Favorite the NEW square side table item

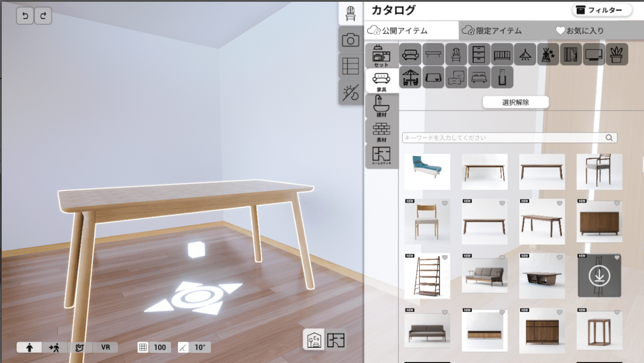point(617,312)
